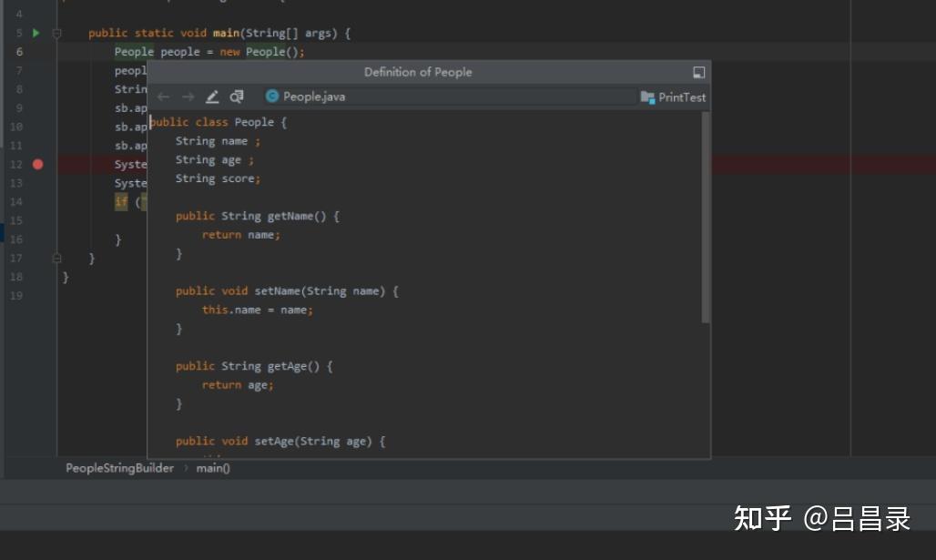This screenshot has width=936, height=560.
Task: Click the Definition of People title bar
Action: pos(418,73)
